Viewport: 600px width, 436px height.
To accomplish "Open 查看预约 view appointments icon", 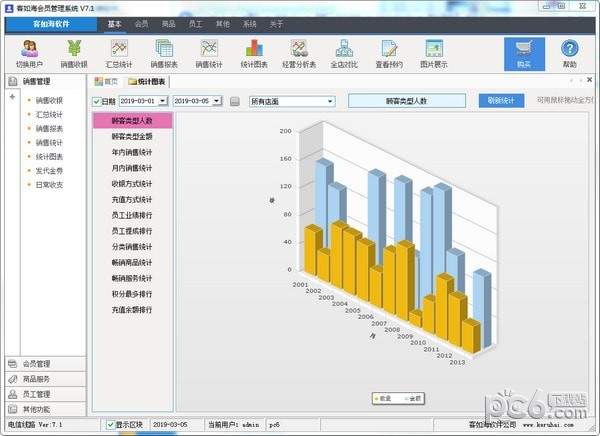I will [389, 52].
